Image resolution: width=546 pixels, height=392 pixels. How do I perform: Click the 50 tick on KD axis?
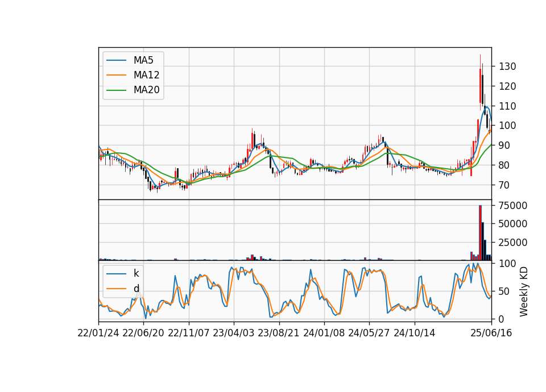(504, 291)
